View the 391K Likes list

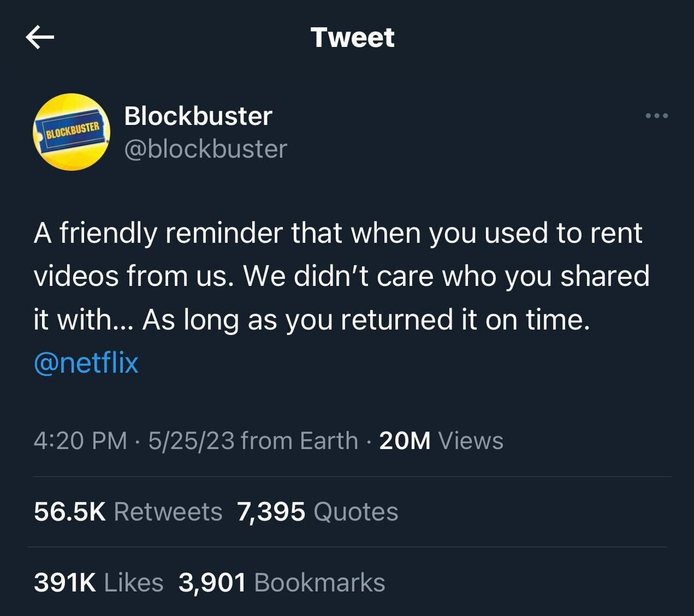(98, 582)
